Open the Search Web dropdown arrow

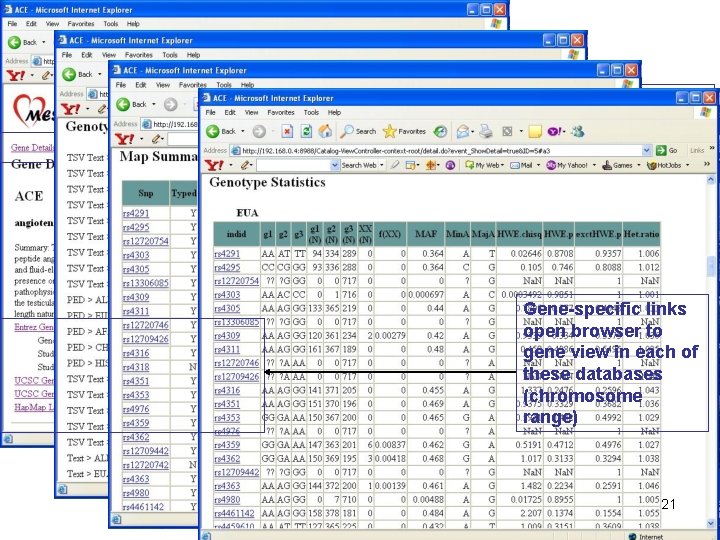(x=382, y=165)
